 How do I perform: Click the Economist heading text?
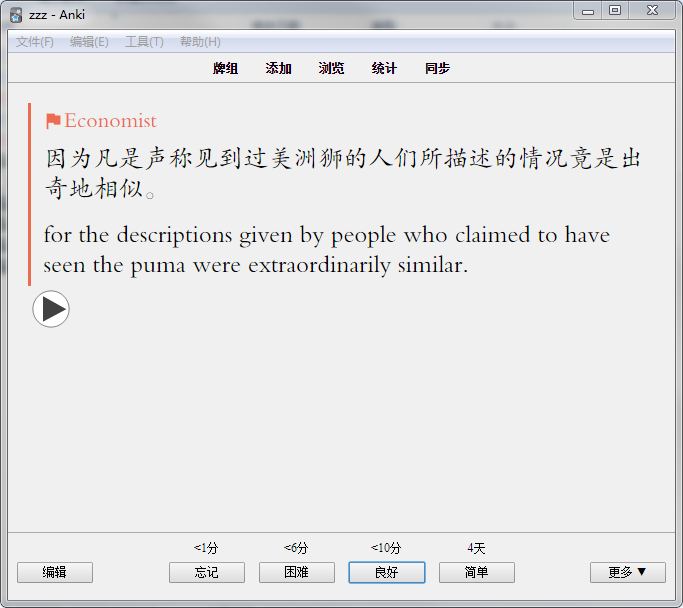pyautogui.click(x=110, y=121)
